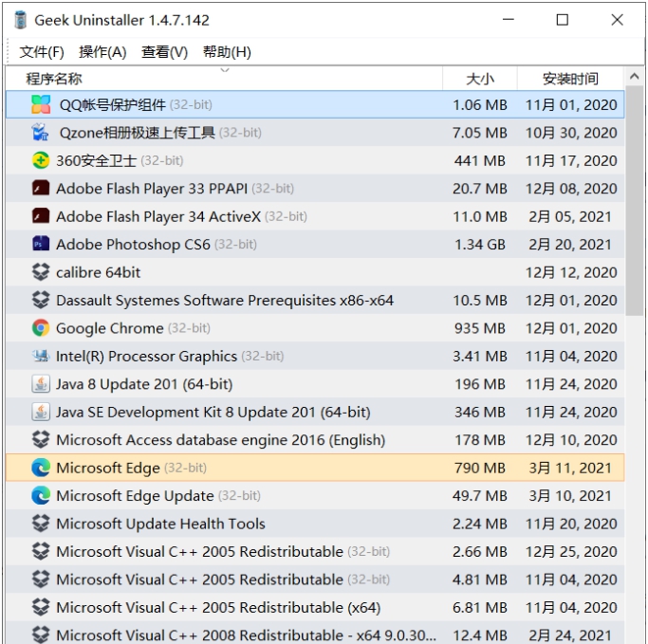
Task: Click the 12月 12, 2020 install date
Action: (571, 272)
